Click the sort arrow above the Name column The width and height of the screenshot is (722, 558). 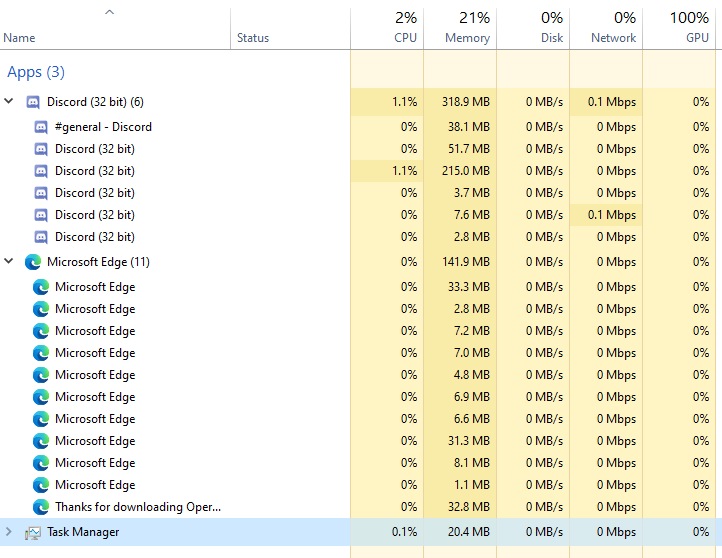coord(109,12)
